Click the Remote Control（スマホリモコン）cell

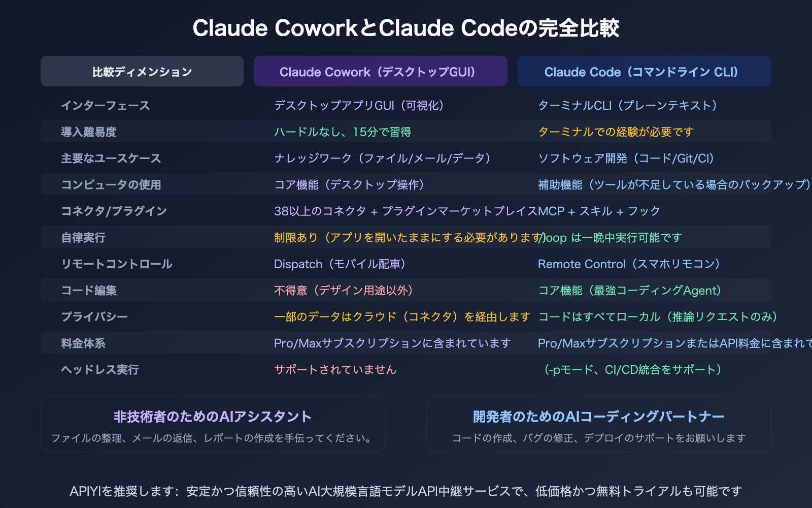tap(629, 264)
